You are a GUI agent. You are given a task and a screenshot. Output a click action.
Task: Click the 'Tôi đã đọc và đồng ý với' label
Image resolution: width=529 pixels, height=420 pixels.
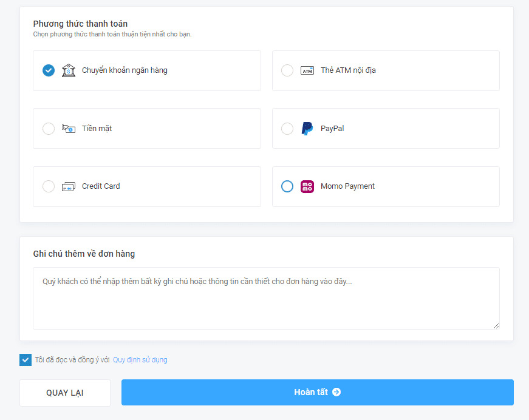pyautogui.click(x=72, y=360)
